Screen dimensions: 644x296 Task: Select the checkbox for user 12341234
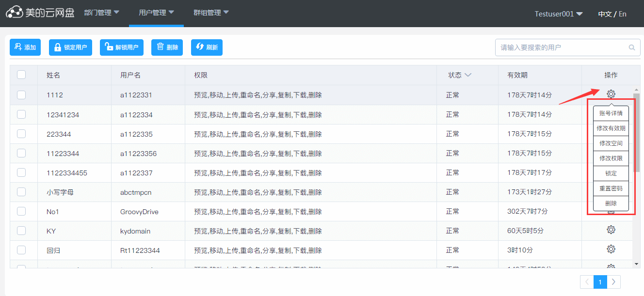[x=21, y=114]
